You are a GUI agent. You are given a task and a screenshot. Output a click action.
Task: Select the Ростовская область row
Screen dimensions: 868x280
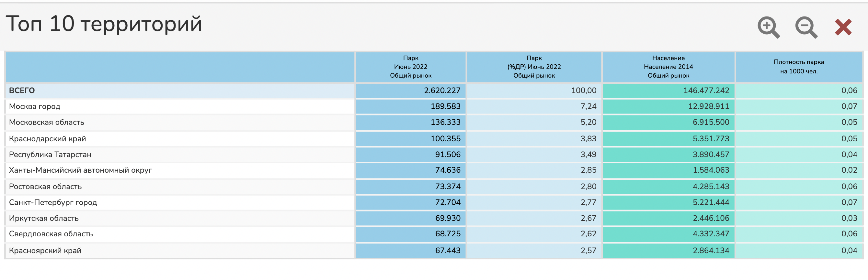tap(45, 187)
